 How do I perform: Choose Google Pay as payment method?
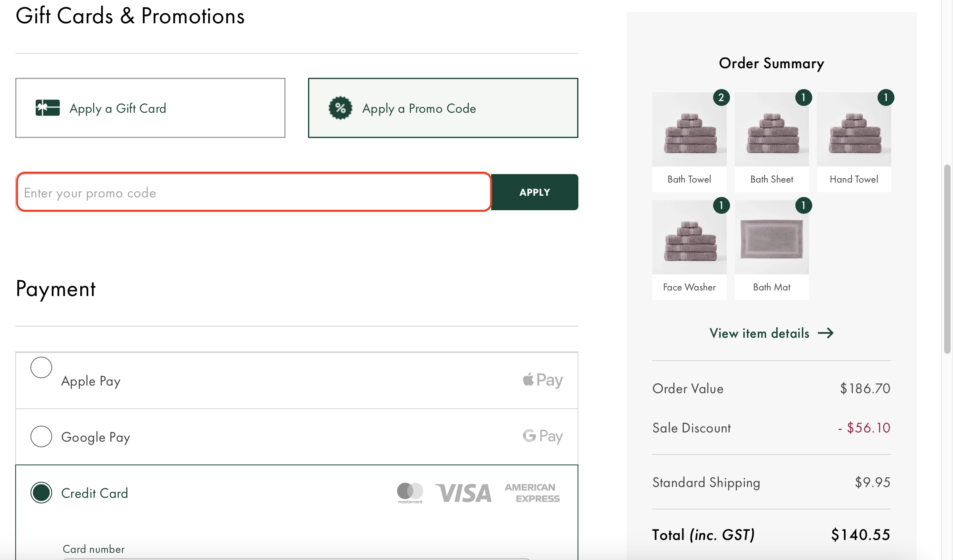pos(41,436)
